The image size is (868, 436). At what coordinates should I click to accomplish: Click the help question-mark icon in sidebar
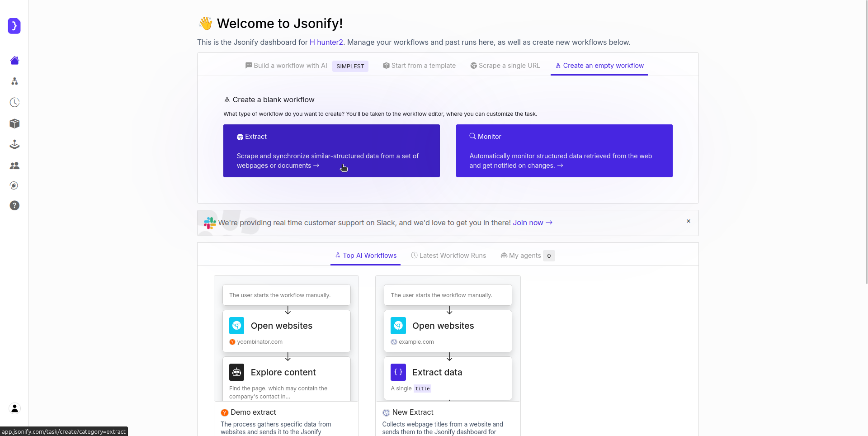click(x=14, y=205)
